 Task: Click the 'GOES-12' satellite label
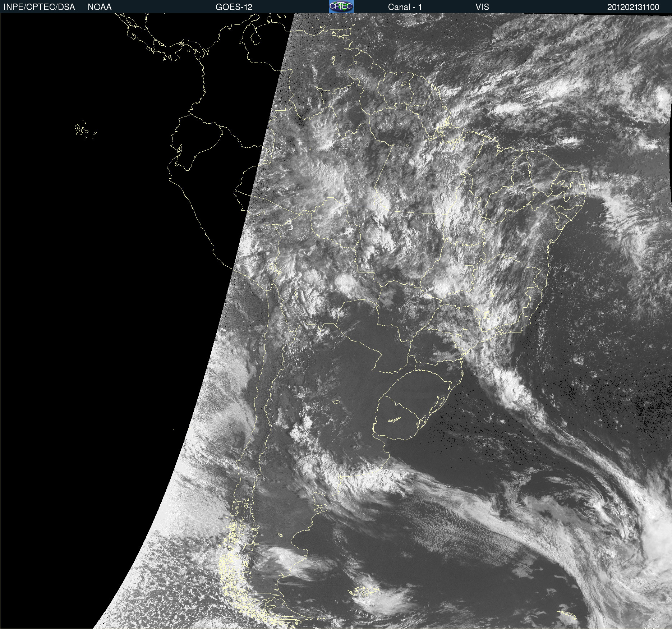(x=234, y=7)
